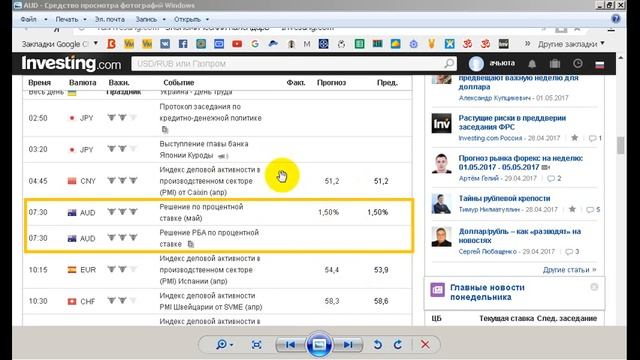Click the Spain PMI EUR event at 10:15
Image resolution: width=640 pixels, height=360 pixels.
[210, 270]
